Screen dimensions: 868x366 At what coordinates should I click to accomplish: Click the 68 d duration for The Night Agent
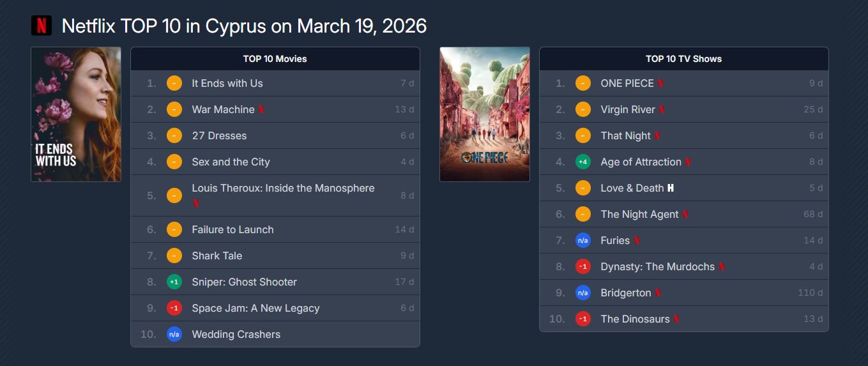(x=813, y=215)
